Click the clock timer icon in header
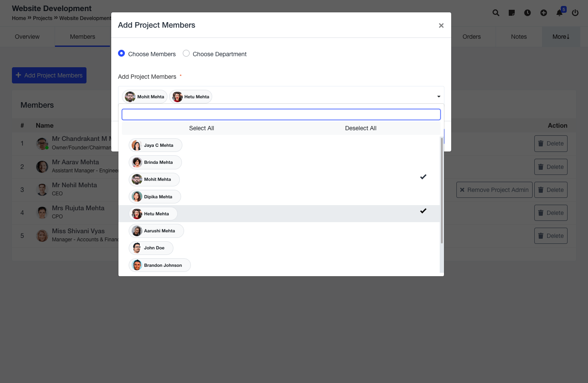Viewport: 588px width, 383px height. pos(527,13)
